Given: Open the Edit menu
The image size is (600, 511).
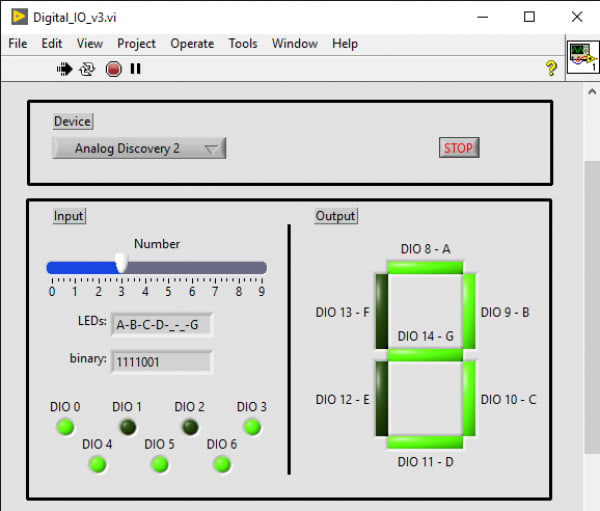Looking at the screenshot, I should click(x=52, y=44).
